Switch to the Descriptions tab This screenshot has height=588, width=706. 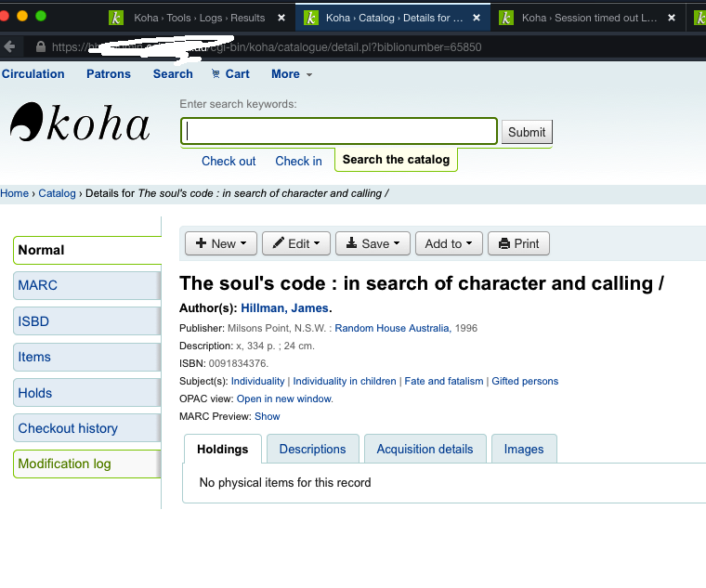pyautogui.click(x=312, y=449)
